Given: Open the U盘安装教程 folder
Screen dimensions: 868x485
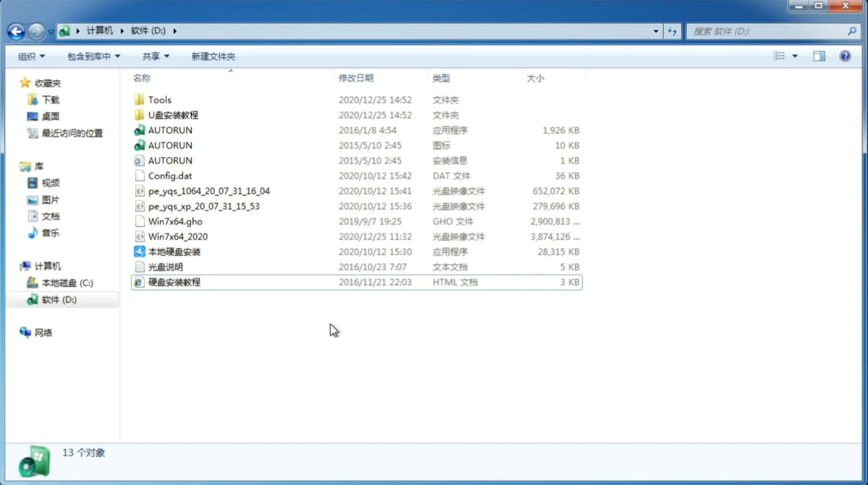Looking at the screenshot, I should pos(173,115).
